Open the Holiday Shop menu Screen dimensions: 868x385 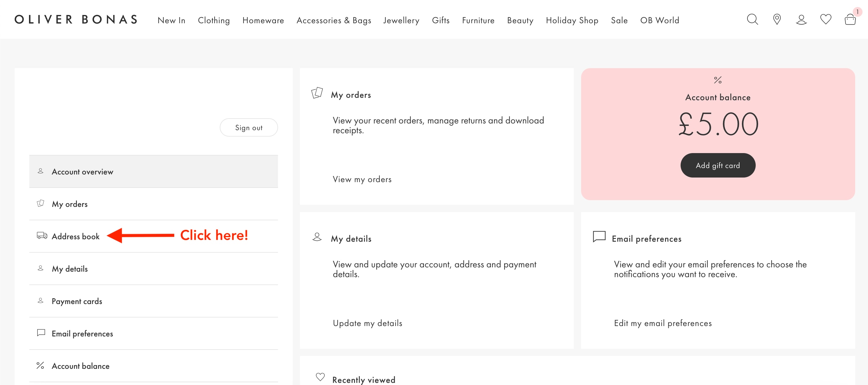point(572,20)
